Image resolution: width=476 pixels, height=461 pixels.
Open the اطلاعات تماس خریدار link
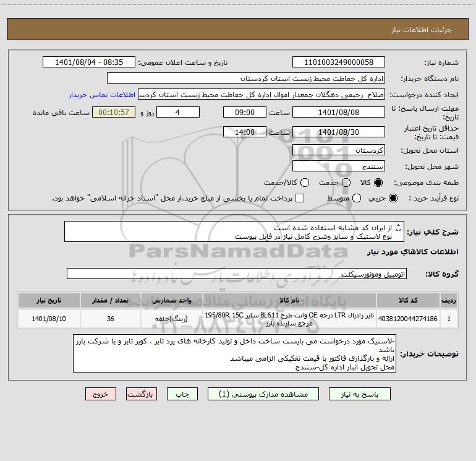click(102, 95)
